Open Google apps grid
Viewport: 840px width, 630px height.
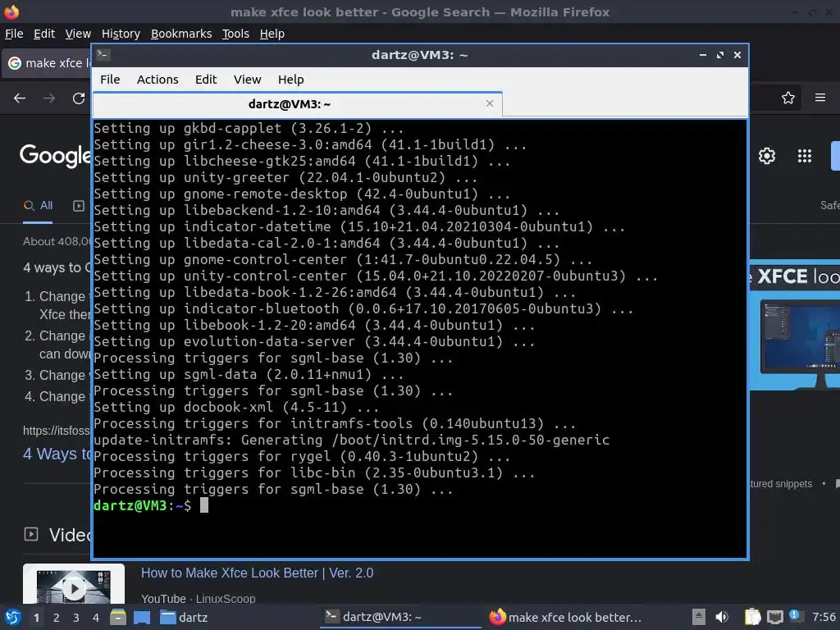[804, 156]
